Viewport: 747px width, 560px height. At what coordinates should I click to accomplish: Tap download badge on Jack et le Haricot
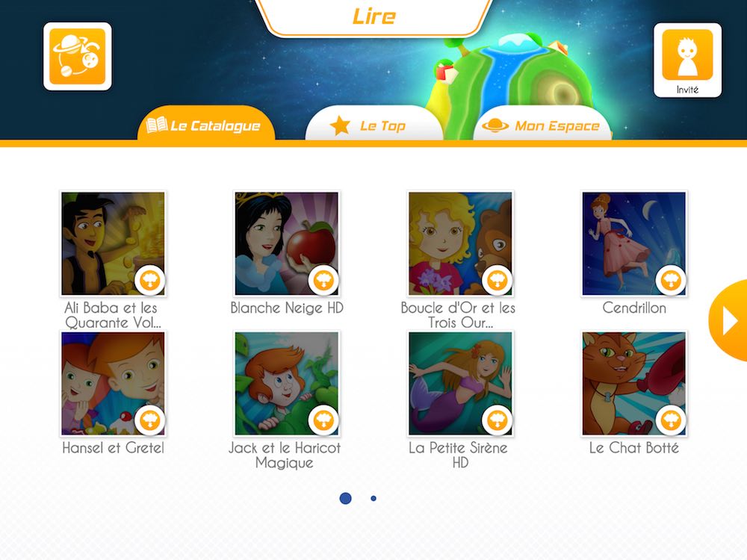tap(323, 420)
